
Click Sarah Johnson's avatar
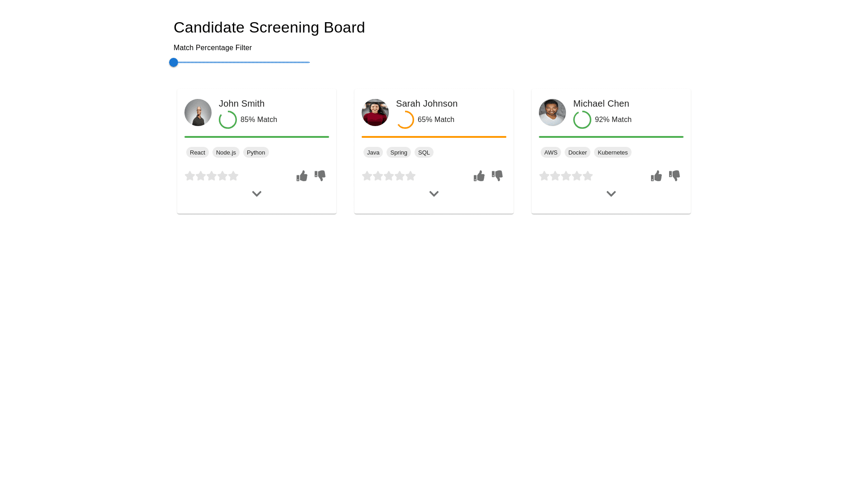coord(375,113)
